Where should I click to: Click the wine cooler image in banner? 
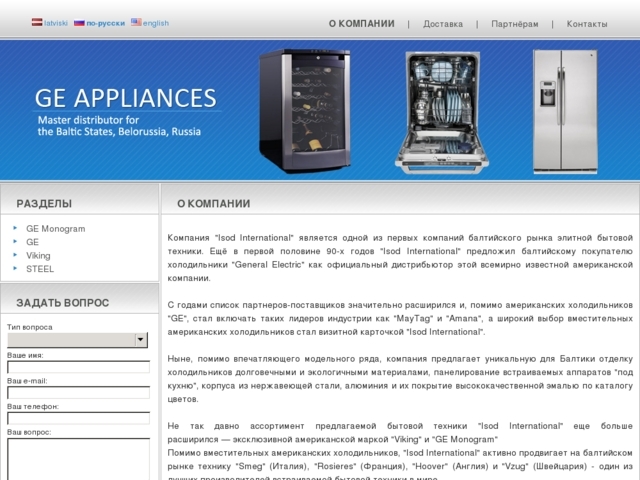click(x=305, y=110)
